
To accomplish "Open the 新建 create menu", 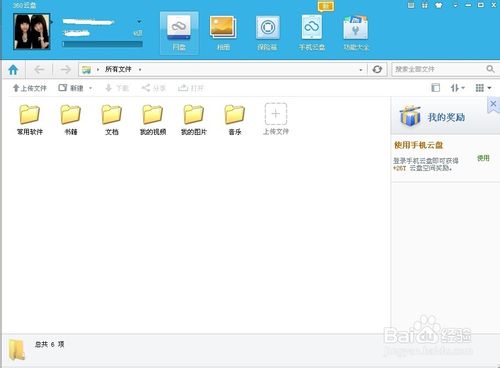I will 75,88.
